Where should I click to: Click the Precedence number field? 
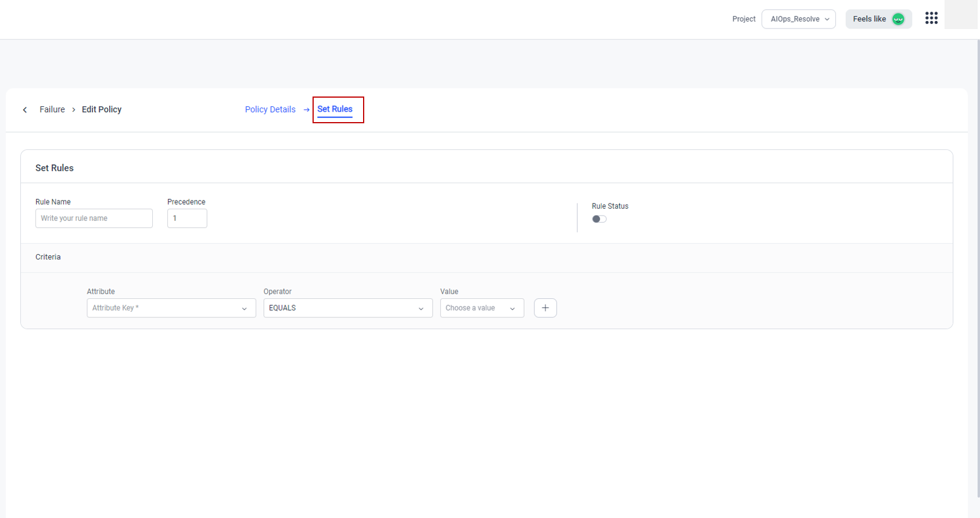tap(187, 219)
